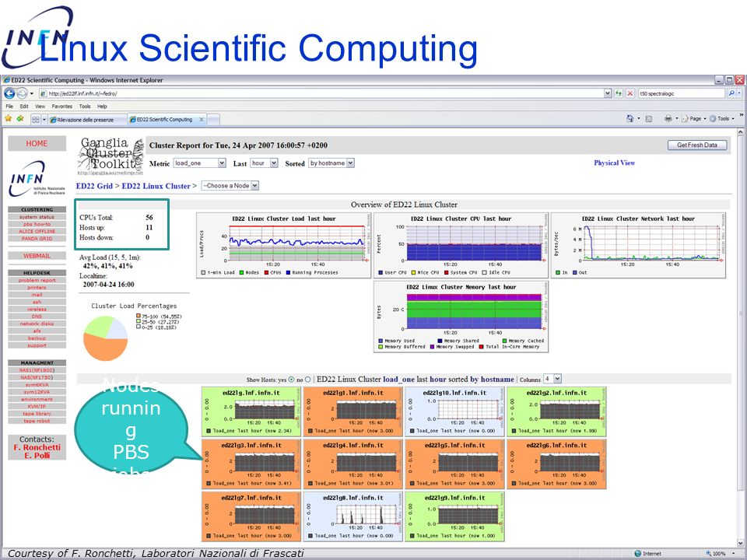
Task: Click the page vertical scrollbar
Action: point(741,337)
